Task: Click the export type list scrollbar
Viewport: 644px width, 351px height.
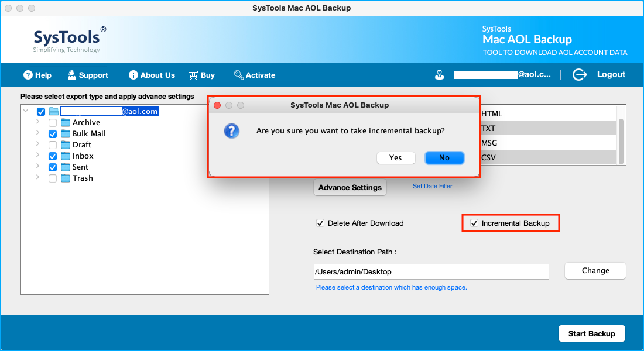Action: [621, 140]
